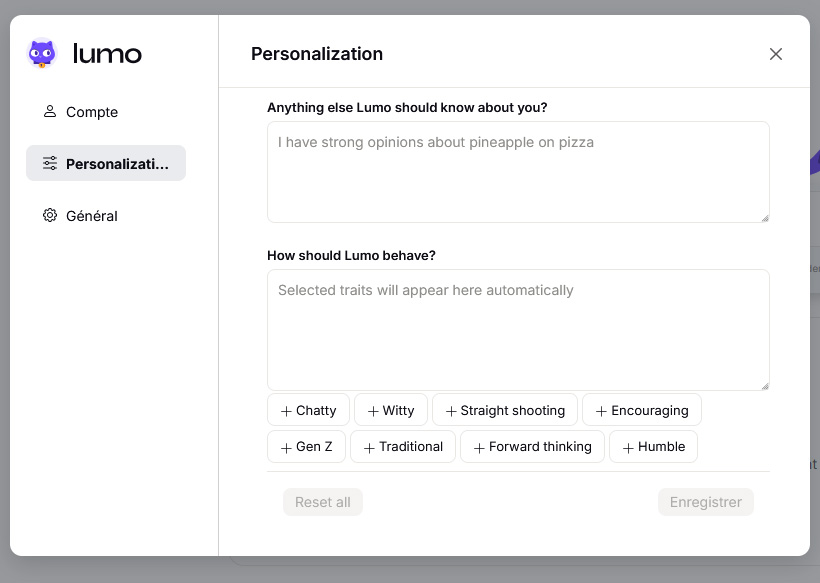820x583 pixels.
Task: Click into the "How should Lumo behave" field
Action: 518,330
